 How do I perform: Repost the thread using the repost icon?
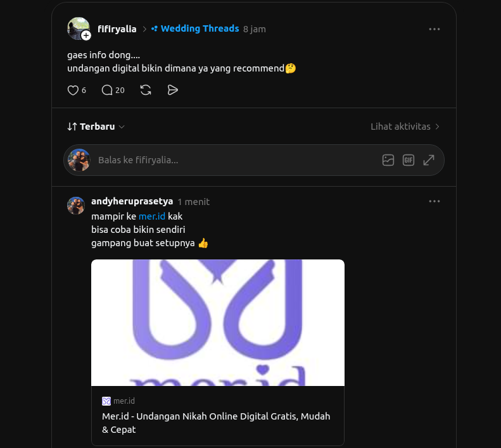pyautogui.click(x=146, y=90)
